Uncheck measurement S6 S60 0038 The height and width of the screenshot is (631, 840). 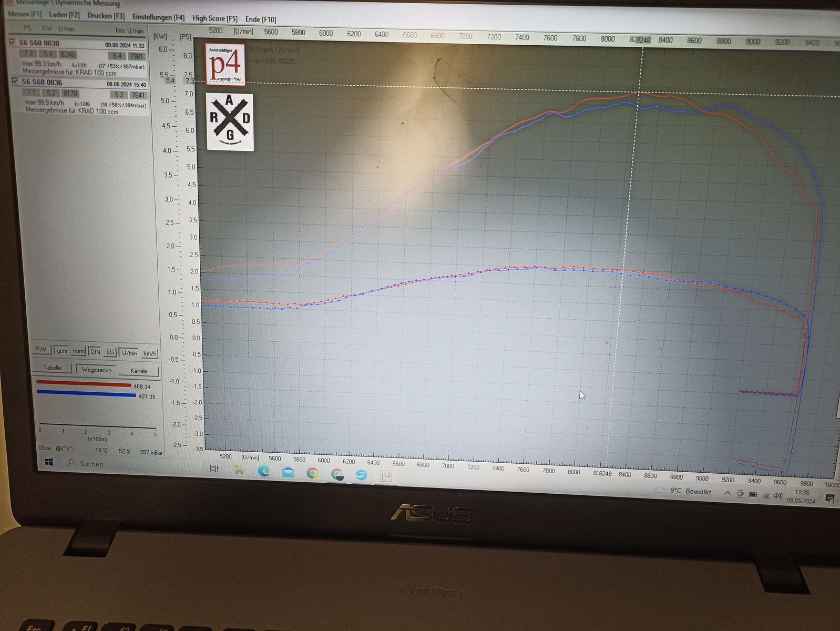(13, 42)
